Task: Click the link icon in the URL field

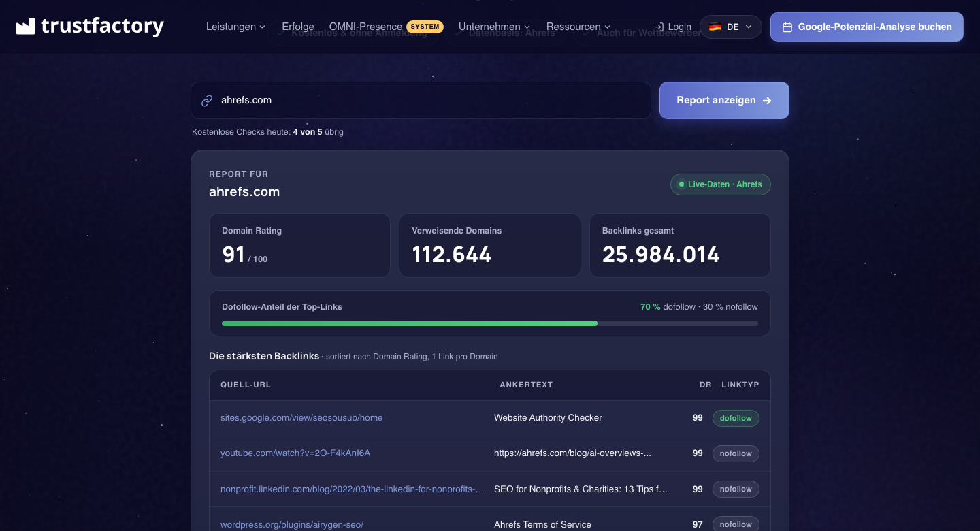Action: pyautogui.click(x=207, y=101)
